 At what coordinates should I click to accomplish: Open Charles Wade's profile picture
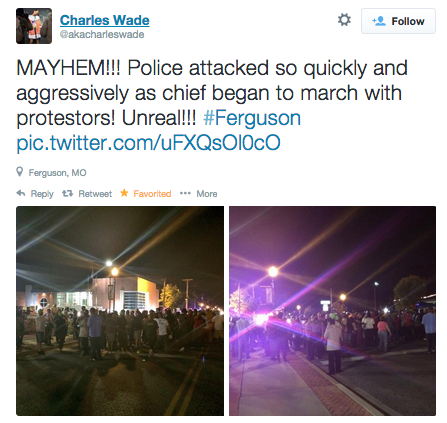34,26
